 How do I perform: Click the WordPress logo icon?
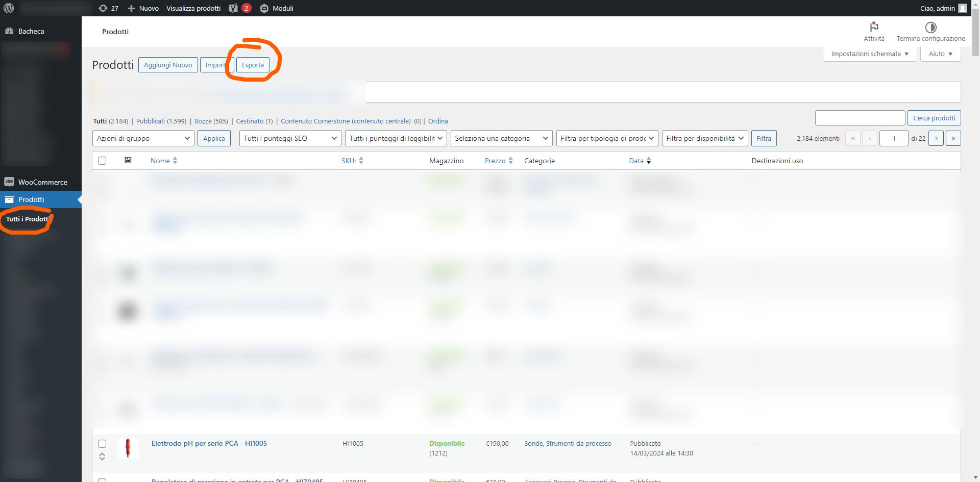9,8
